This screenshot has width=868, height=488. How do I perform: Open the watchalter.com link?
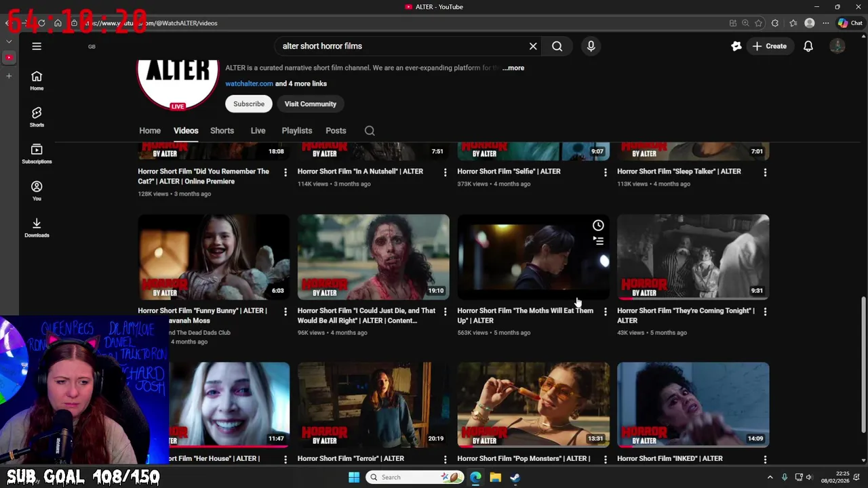pyautogui.click(x=249, y=83)
